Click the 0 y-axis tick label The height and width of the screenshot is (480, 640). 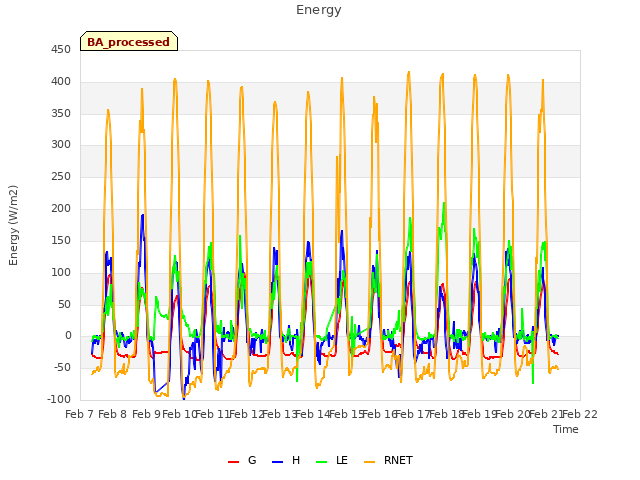click(68, 336)
